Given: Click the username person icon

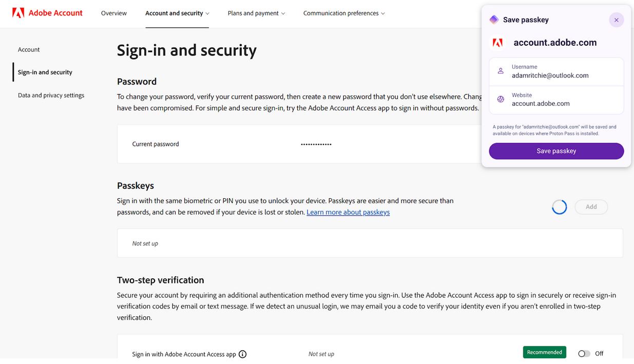Looking at the screenshot, I should [501, 71].
